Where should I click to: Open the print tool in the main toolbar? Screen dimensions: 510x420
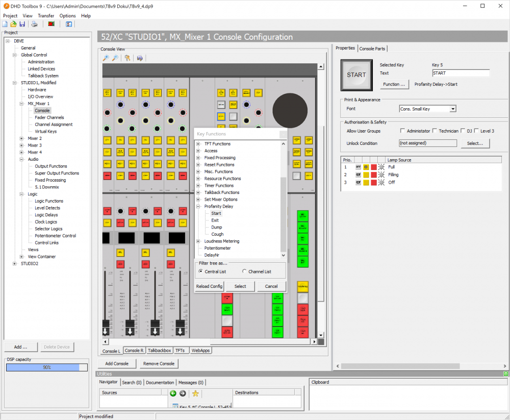pyautogui.click(x=34, y=24)
